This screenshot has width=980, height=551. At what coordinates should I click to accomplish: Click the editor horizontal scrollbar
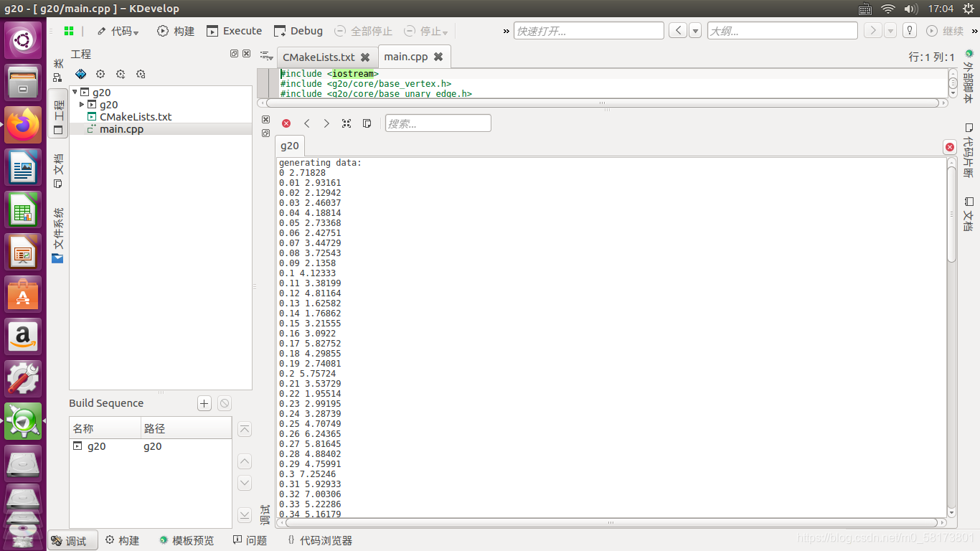tap(603, 103)
